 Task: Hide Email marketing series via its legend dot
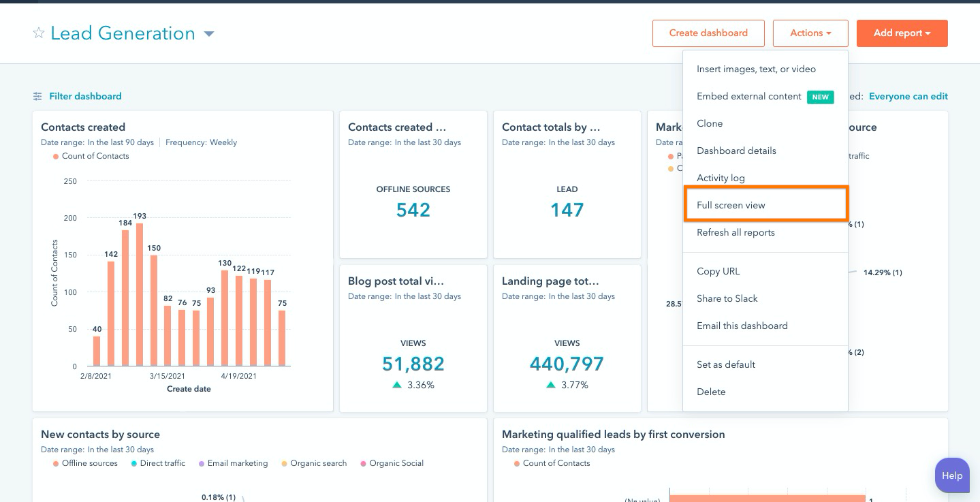(x=201, y=463)
